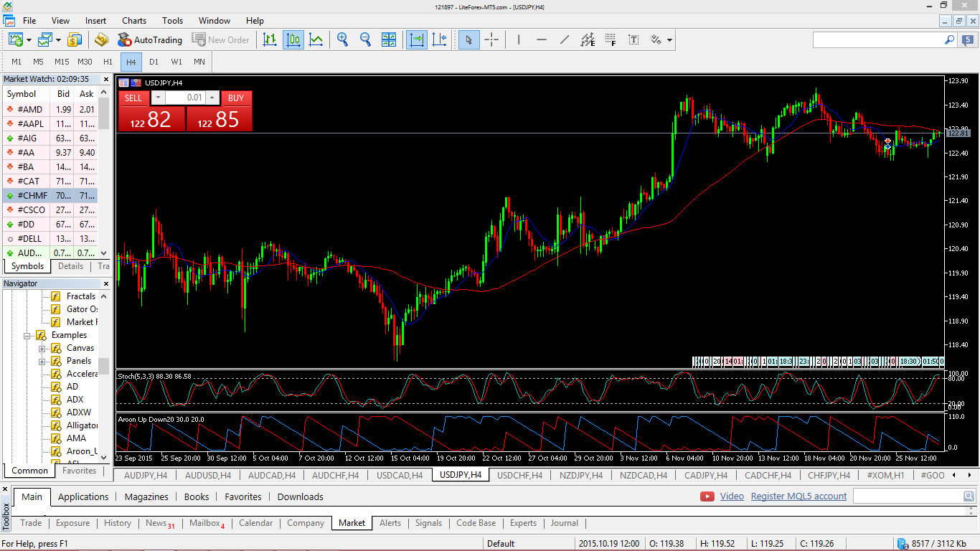Toggle chart auto scroll to latest bar
This screenshot has width=980, height=551.
[416, 40]
